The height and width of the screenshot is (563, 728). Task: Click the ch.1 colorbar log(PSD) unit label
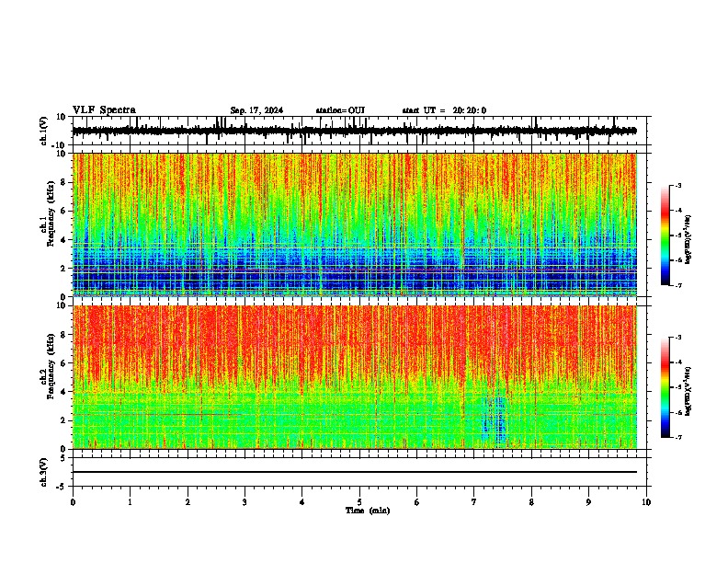(688, 239)
